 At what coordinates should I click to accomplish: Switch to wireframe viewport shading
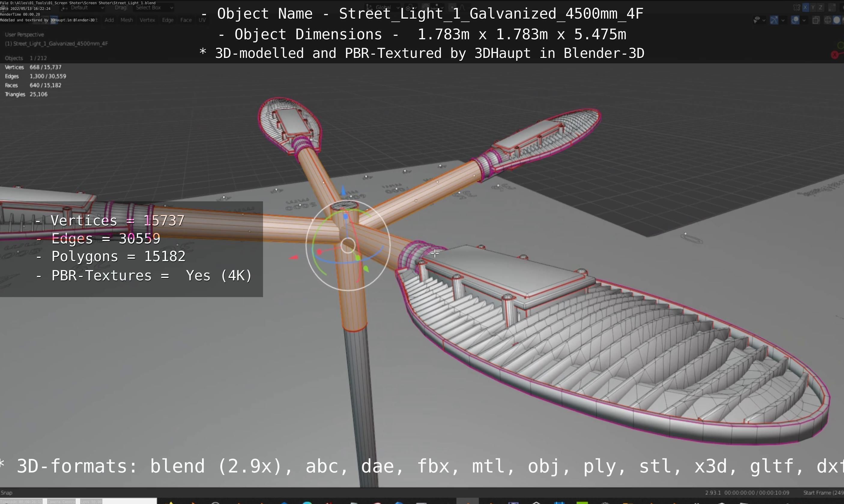tap(828, 20)
